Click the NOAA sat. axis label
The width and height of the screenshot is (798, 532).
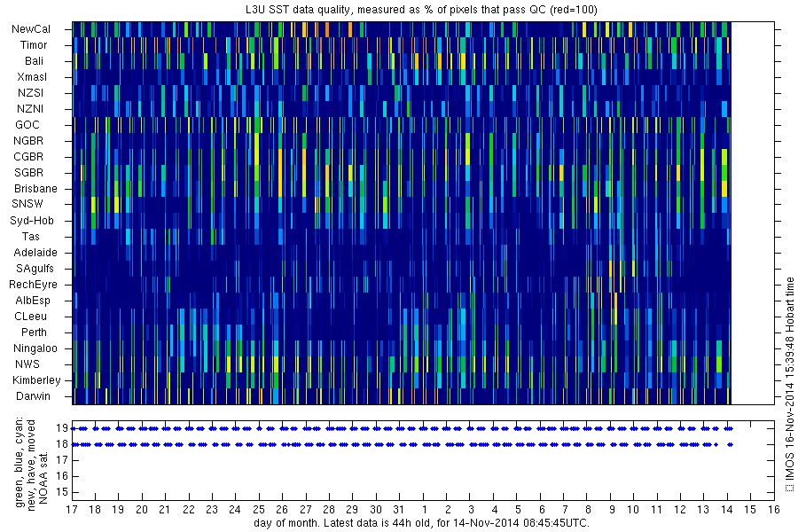[43, 476]
